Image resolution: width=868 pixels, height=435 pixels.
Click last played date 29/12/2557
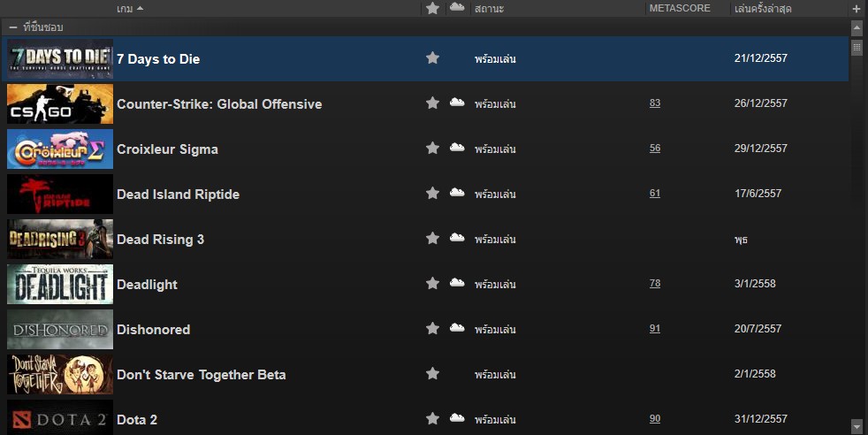pyautogui.click(x=761, y=149)
